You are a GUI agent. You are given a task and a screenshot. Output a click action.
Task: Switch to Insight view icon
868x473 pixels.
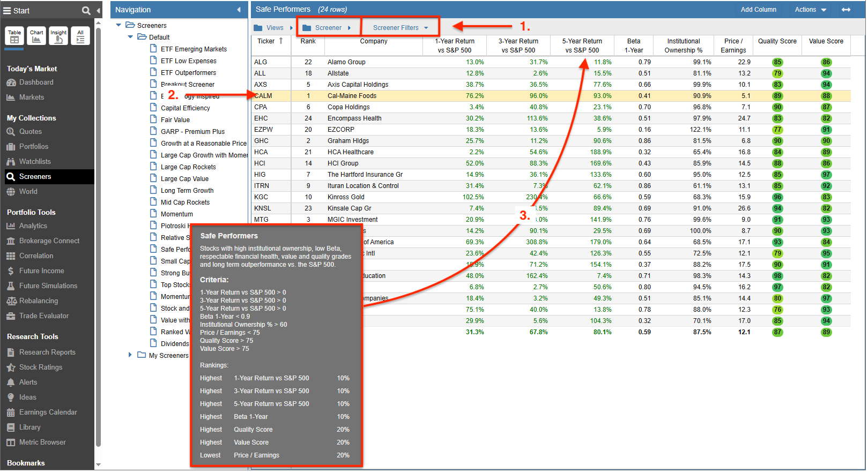click(x=58, y=36)
